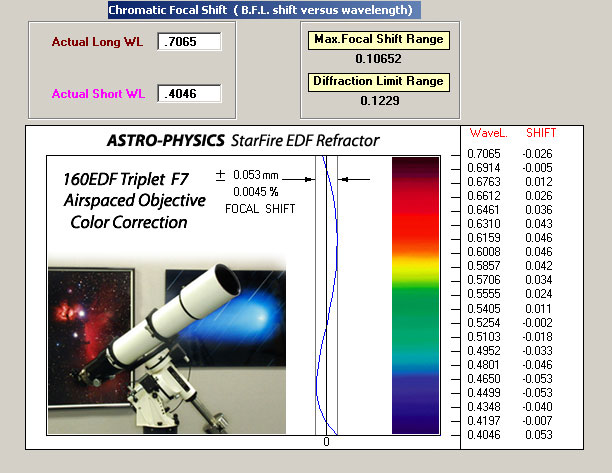Select wavelength 0.4348 in table
The image size is (612, 473).
(484, 407)
